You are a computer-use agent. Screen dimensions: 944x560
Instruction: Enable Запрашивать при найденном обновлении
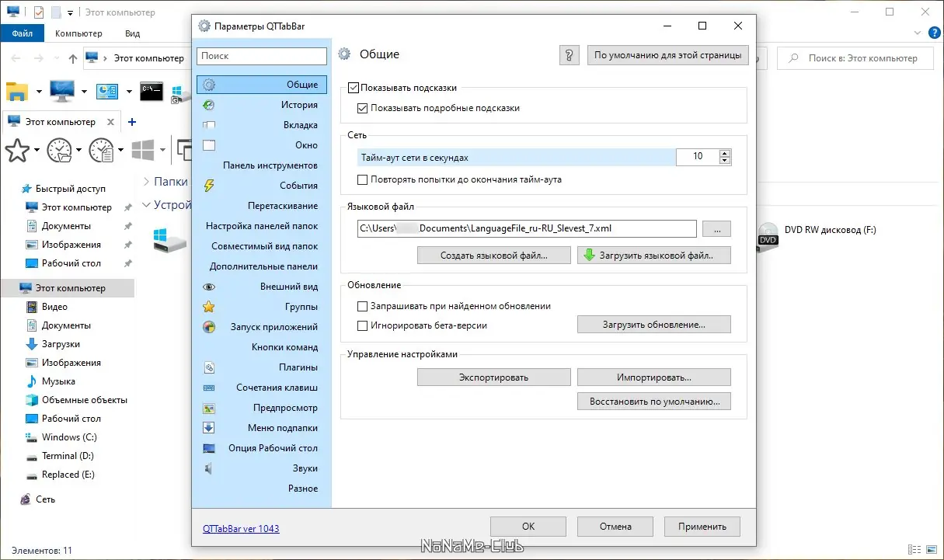tap(362, 306)
